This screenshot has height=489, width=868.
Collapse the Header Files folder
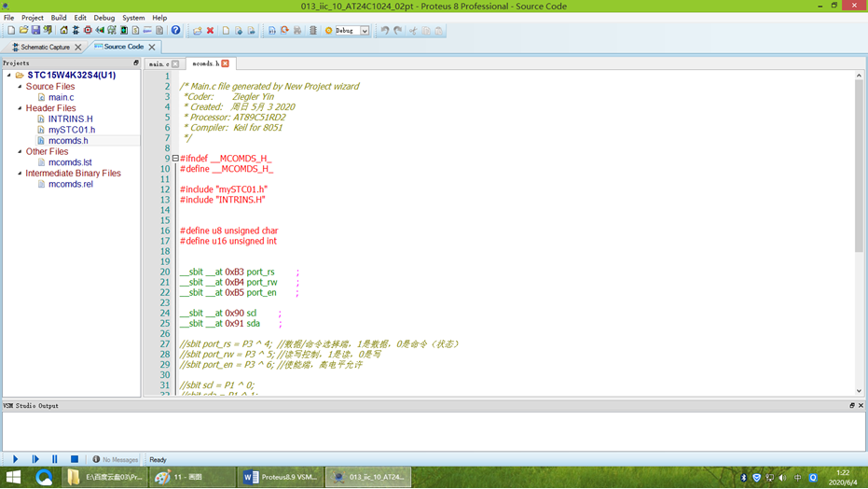pyautogui.click(x=20, y=108)
